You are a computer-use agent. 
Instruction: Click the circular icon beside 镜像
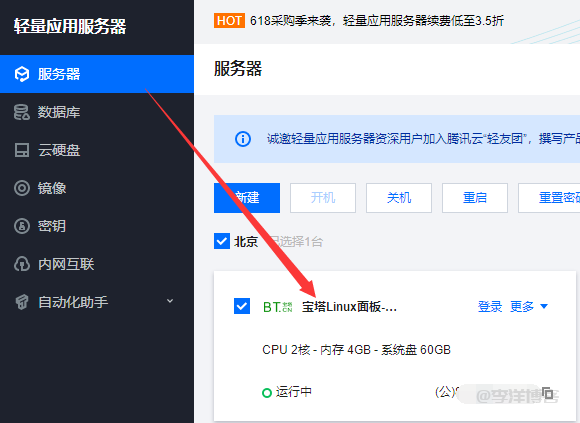(x=22, y=188)
